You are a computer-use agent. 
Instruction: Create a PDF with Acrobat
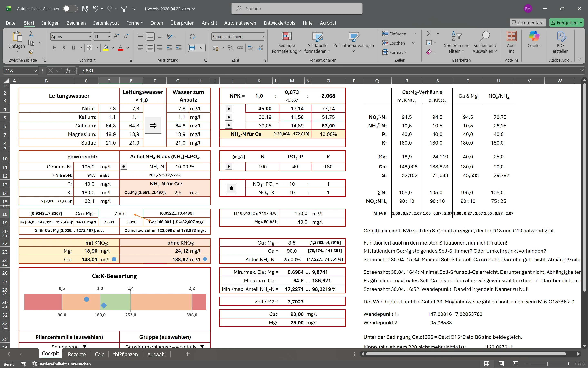pyautogui.click(x=561, y=42)
